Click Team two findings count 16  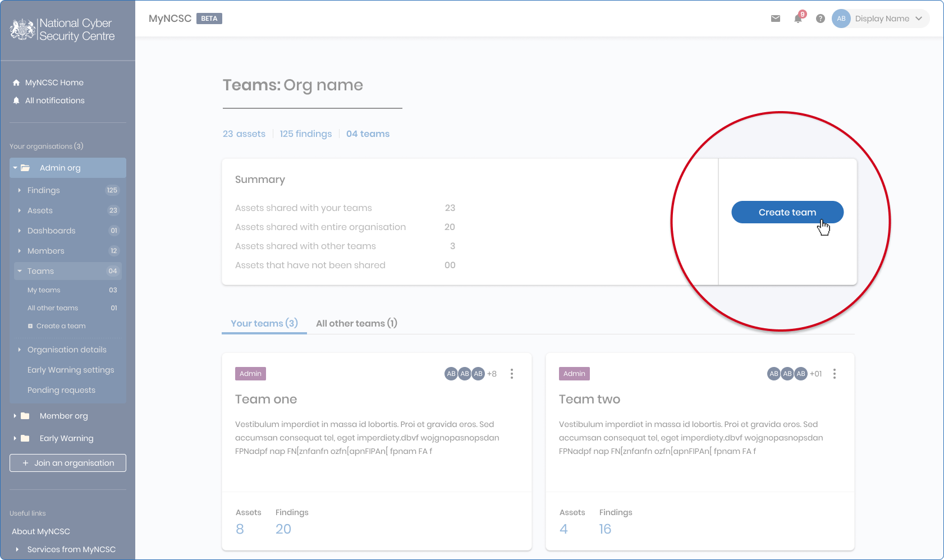tap(605, 529)
